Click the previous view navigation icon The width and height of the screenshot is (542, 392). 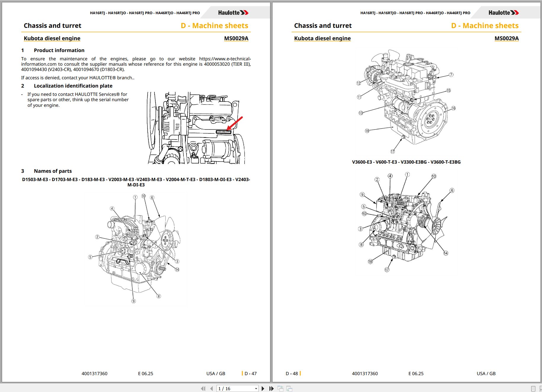280,388
